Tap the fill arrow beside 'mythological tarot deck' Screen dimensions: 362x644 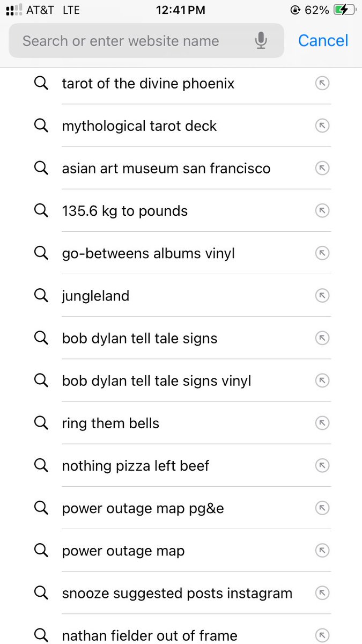click(322, 126)
